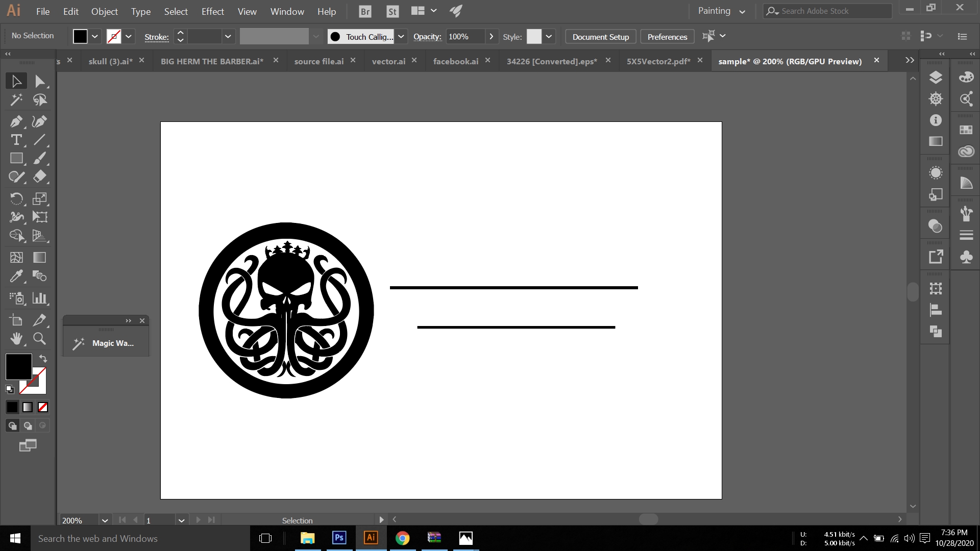980x551 pixels.
Task: Select the Hand tool
Action: tap(16, 338)
